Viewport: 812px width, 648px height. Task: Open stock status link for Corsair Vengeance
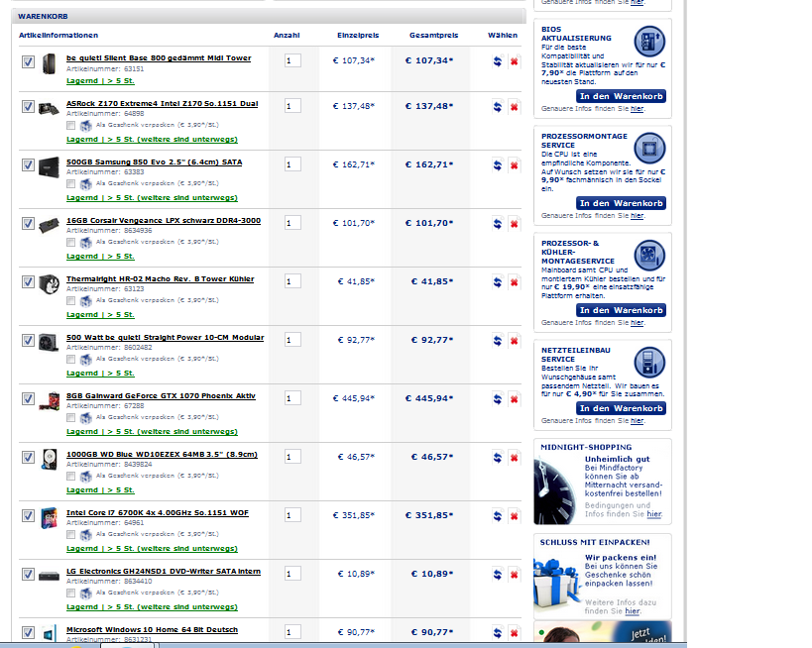point(100,257)
